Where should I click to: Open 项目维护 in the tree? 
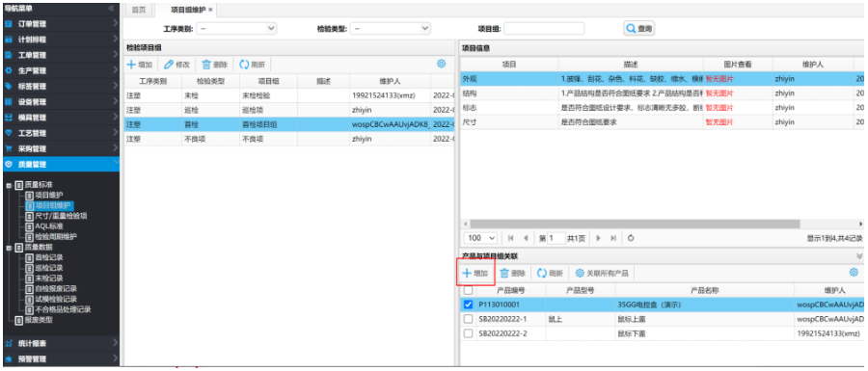[x=49, y=195]
